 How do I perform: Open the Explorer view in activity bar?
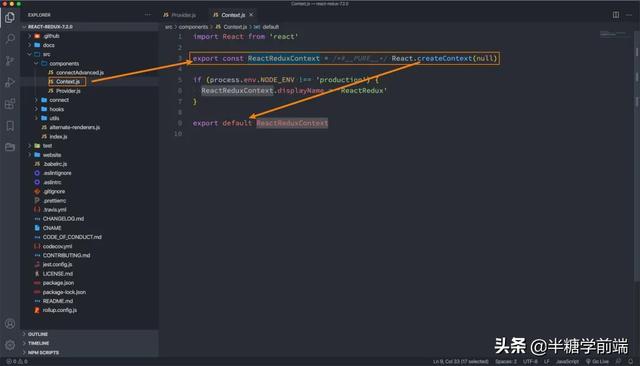click(x=10, y=18)
